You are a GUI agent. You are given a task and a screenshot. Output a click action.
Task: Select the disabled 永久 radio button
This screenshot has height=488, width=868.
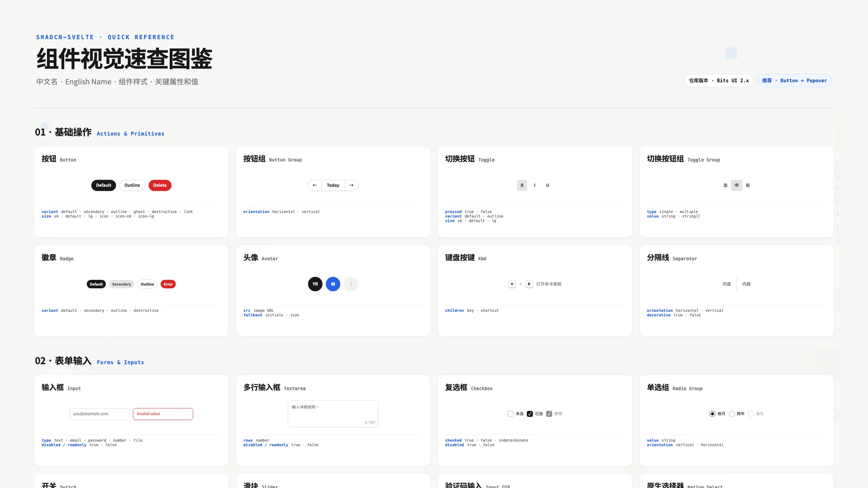(x=751, y=414)
